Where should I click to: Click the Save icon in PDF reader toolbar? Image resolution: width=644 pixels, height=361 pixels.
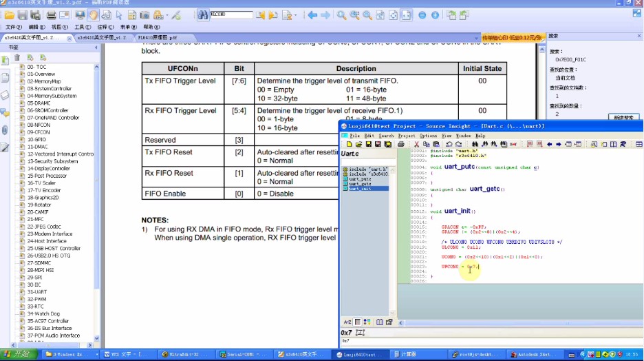click(x=22, y=15)
